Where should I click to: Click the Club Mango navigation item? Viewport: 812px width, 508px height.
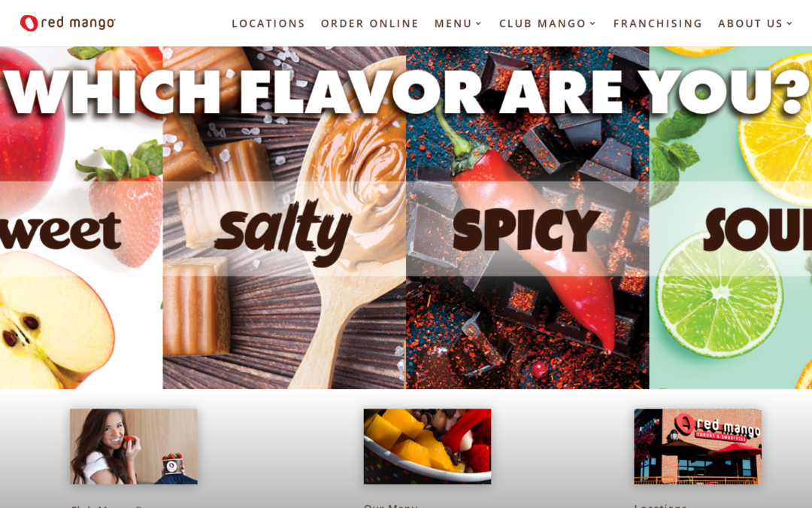tap(542, 23)
